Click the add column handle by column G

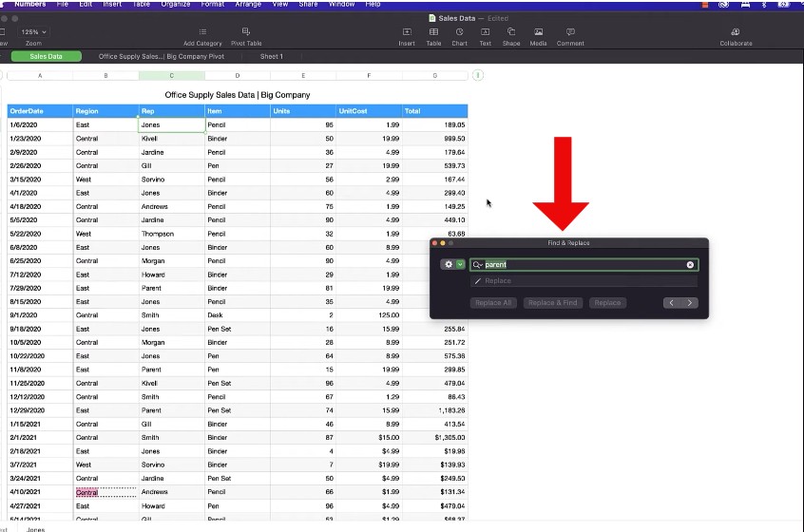(x=478, y=76)
